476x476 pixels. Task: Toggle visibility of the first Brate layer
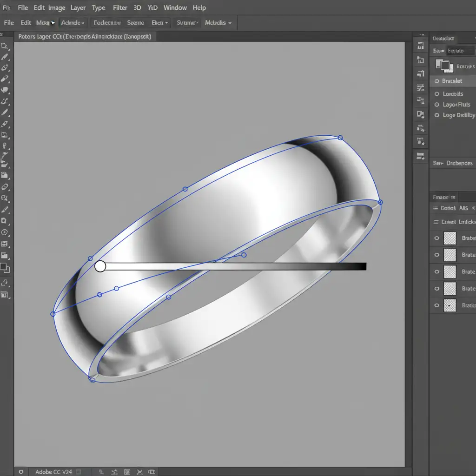tap(436, 238)
